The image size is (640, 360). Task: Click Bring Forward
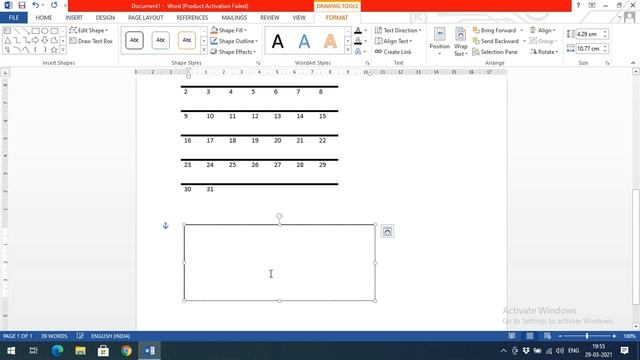(494, 30)
